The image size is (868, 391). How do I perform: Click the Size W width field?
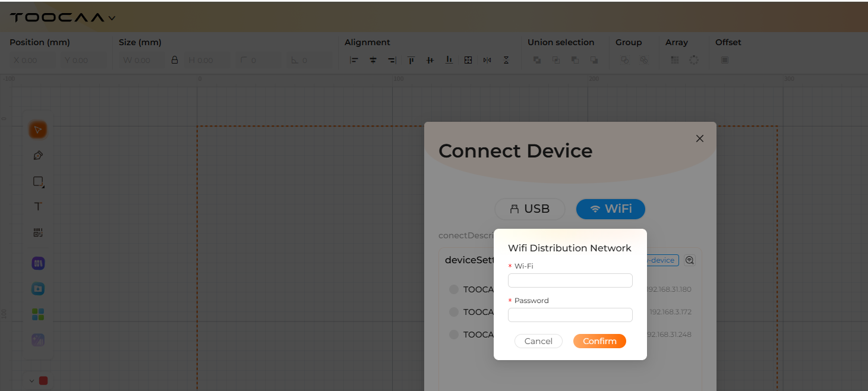(x=142, y=60)
